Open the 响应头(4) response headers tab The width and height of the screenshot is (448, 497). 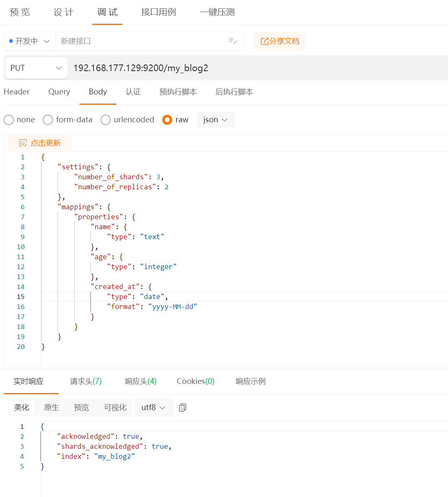click(141, 381)
